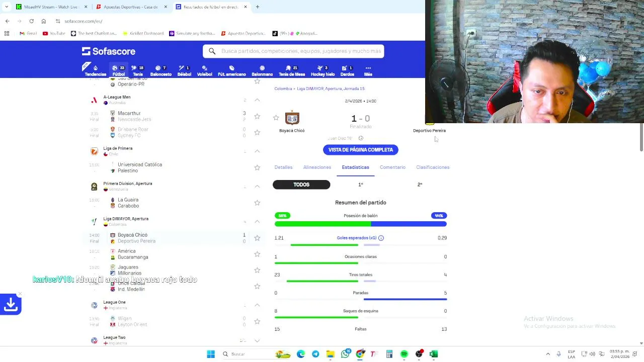The image size is (644, 362).
Task: Open the Colombia breadcrumb link
Action: (x=283, y=88)
